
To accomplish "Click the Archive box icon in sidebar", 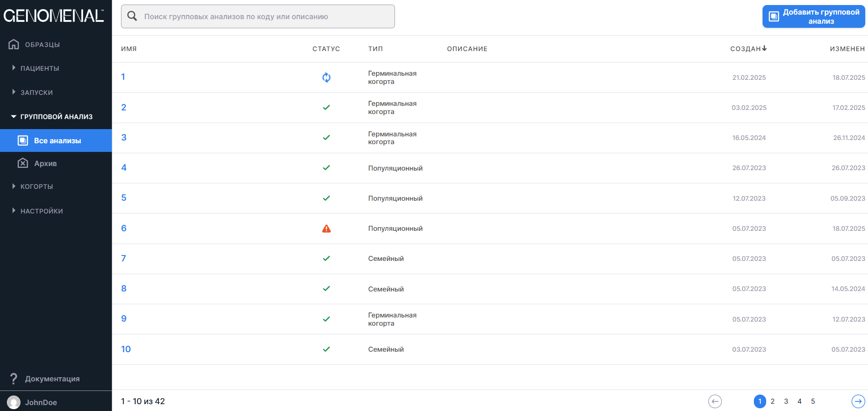I will [x=23, y=163].
